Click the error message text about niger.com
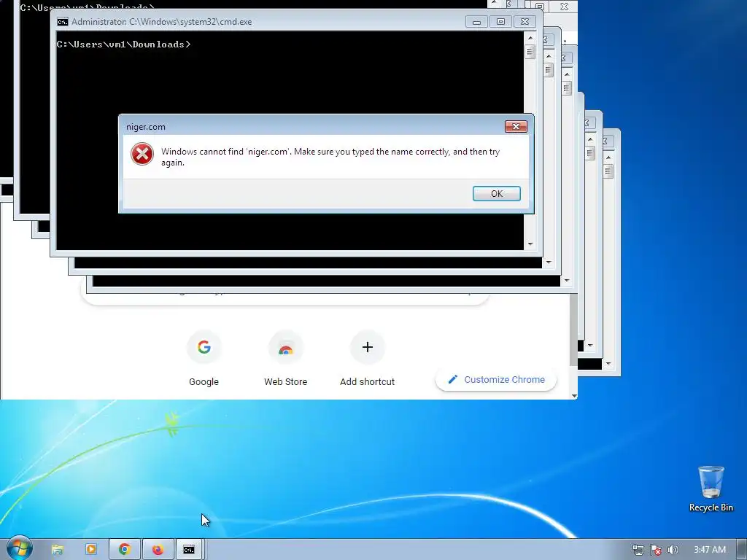 (x=330, y=157)
